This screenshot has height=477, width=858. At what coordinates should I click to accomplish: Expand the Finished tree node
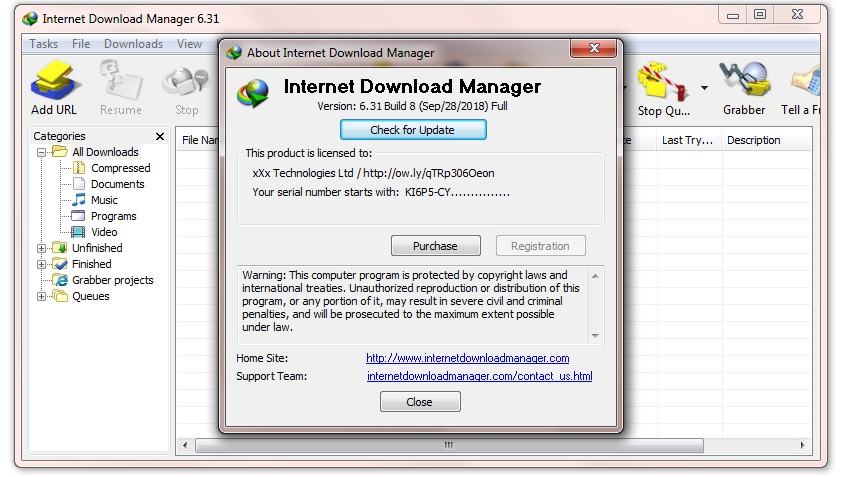pos(41,264)
